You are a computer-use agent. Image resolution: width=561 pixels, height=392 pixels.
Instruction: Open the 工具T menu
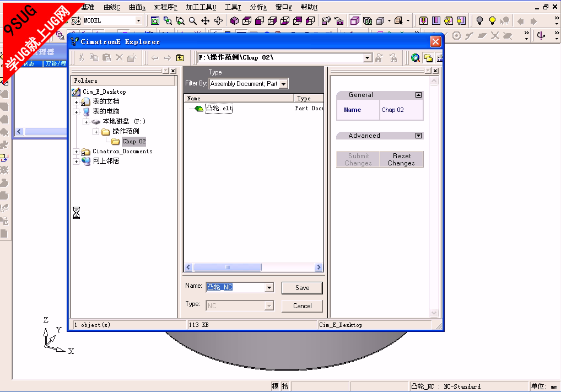(233, 7)
